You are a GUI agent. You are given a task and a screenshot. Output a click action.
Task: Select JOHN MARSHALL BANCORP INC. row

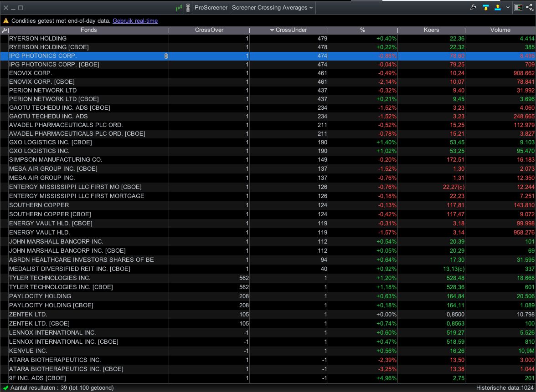pyautogui.click(x=268, y=242)
